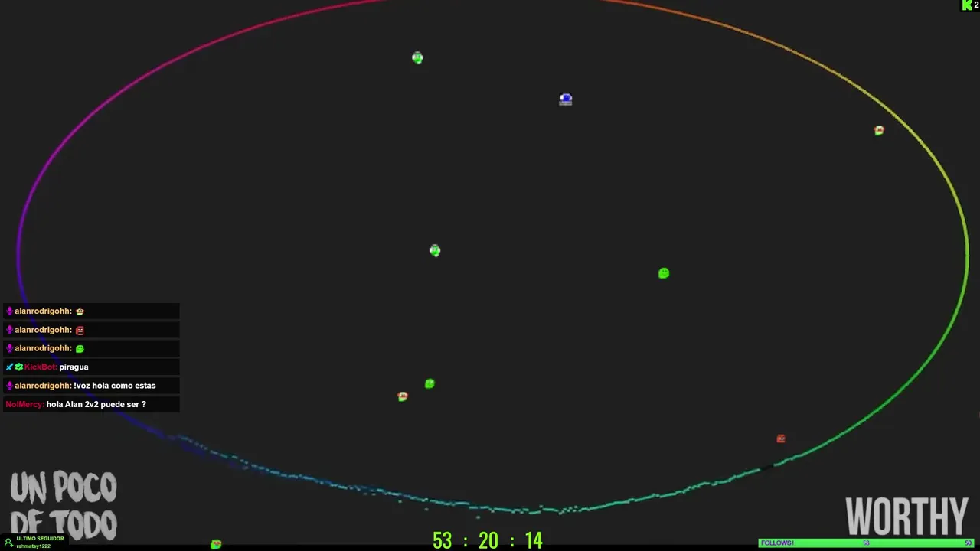The width and height of the screenshot is (980, 551).
Task: Select the green blob next to the orange blob
Action: coord(430,383)
